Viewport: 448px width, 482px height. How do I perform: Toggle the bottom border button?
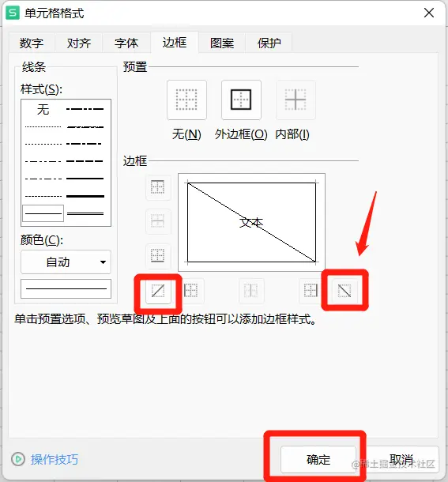[x=158, y=255]
